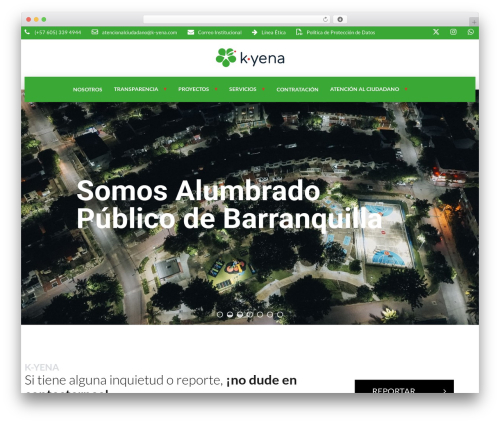Click the mail icon beside Correo Institucional
Viewport: 500px width, 423px height.
click(x=191, y=32)
